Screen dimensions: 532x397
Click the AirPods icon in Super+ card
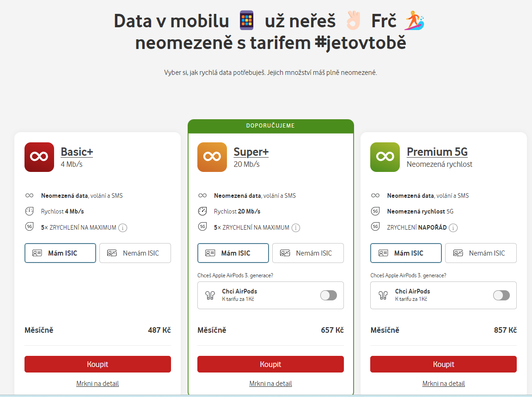[x=210, y=295]
